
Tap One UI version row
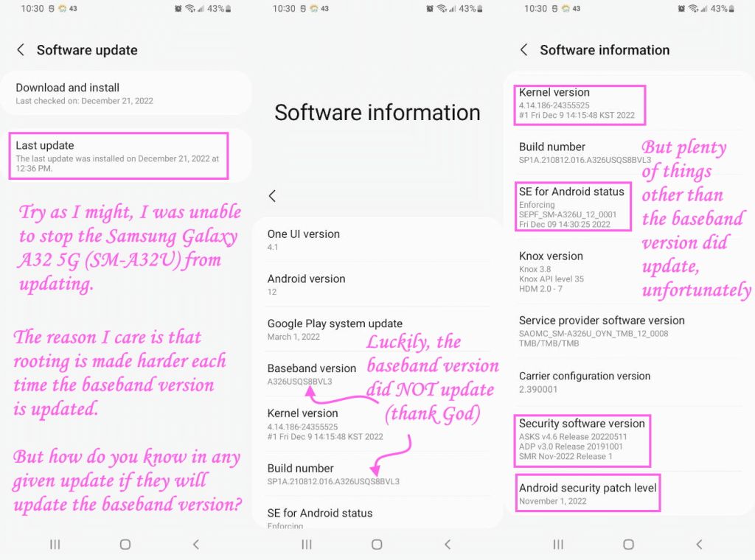(377, 240)
